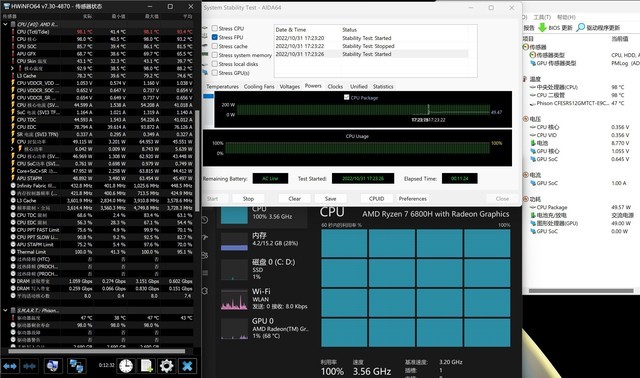Expand the core temperatures sub-tree row
Image resolution: width=640 pixels, height=378 pixels.
coord(12,68)
